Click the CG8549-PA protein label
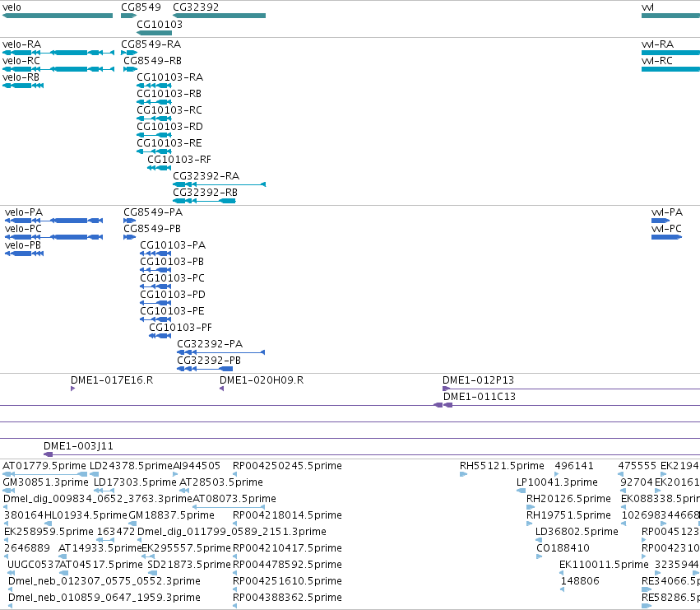The width and height of the screenshot is (700, 610). tap(153, 212)
